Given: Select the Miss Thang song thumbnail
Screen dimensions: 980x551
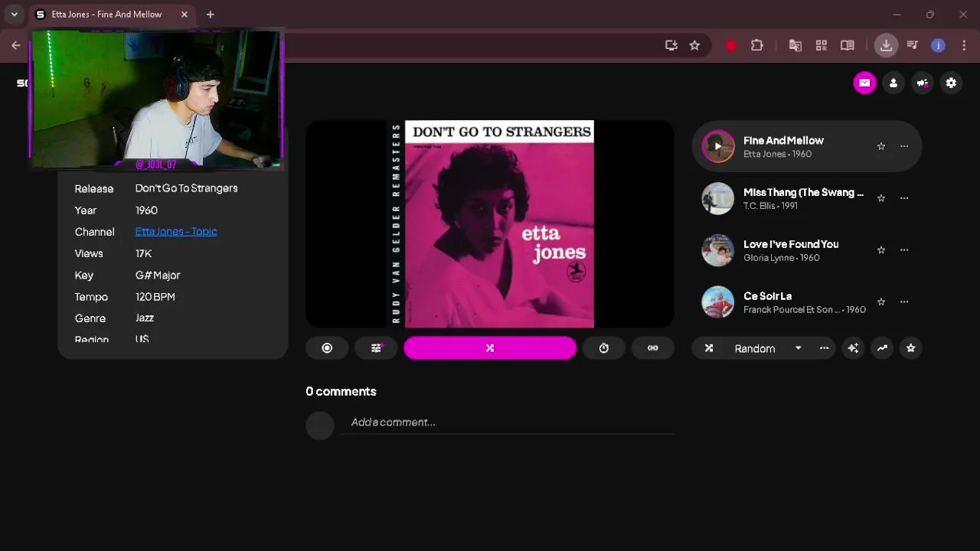Looking at the screenshot, I should click(x=718, y=198).
